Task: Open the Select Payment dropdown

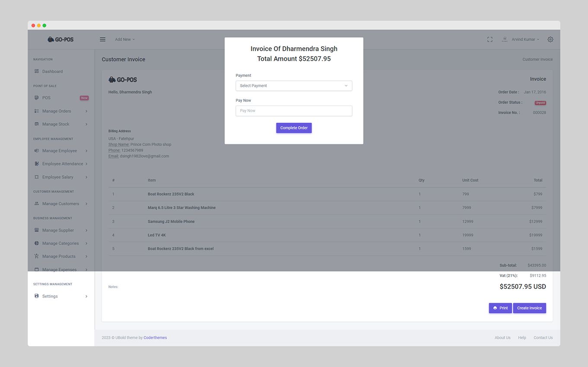Action: pyautogui.click(x=294, y=86)
